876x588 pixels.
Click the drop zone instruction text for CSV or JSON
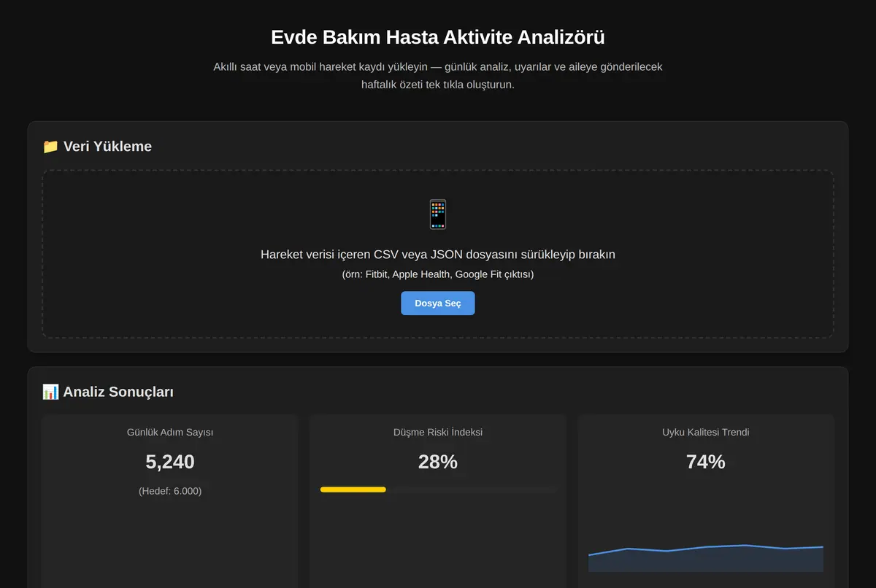click(438, 255)
